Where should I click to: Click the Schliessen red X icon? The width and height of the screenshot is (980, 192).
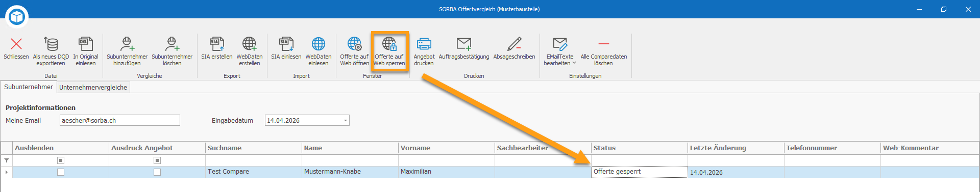tap(16, 44)
